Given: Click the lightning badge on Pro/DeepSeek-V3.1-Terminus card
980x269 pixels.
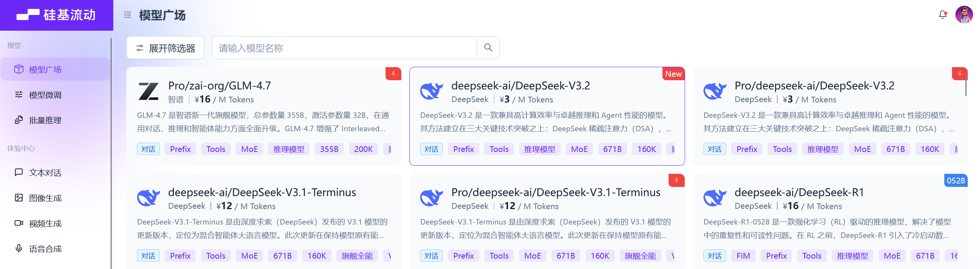Looking at the screenshot, I should (677, 180).
